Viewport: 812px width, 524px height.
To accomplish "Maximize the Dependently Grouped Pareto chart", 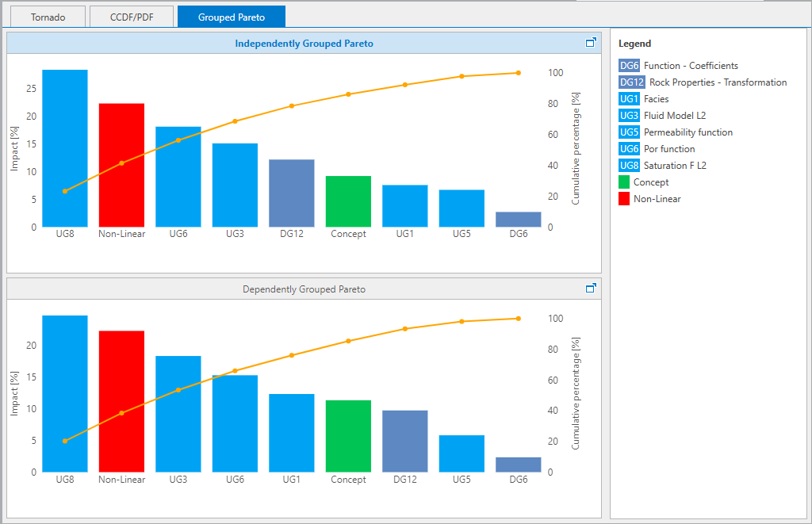I will [591, 289].
